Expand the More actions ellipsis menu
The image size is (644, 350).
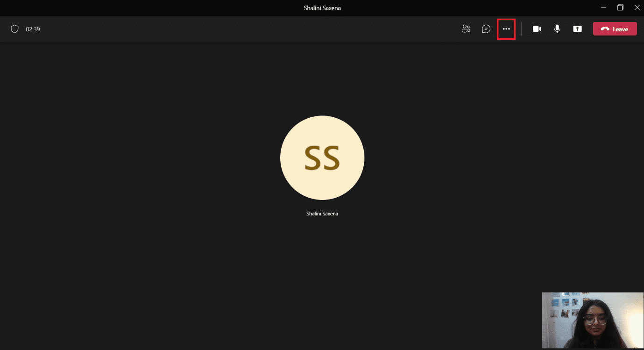tap(506, 29)
